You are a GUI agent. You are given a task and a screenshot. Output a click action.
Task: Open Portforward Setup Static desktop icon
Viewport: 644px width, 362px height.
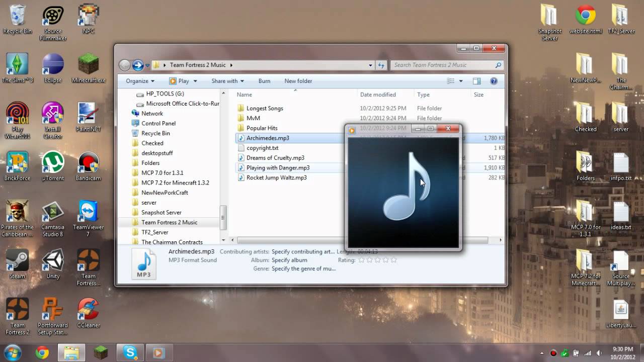tap(53, 317)
